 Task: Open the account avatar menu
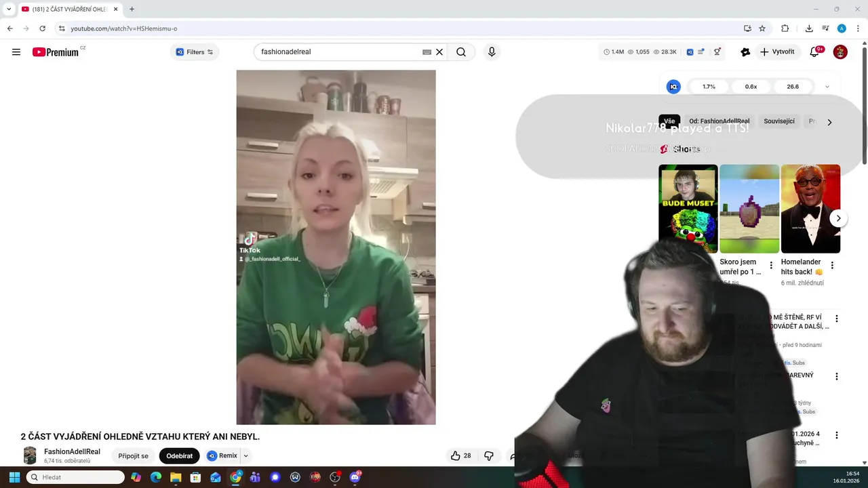pos(840,52)
